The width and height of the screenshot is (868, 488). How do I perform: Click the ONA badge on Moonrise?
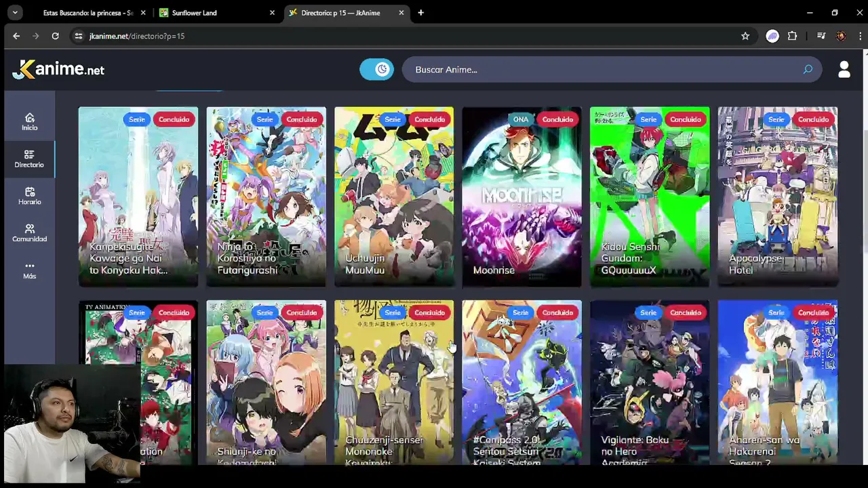coord(520,119)
